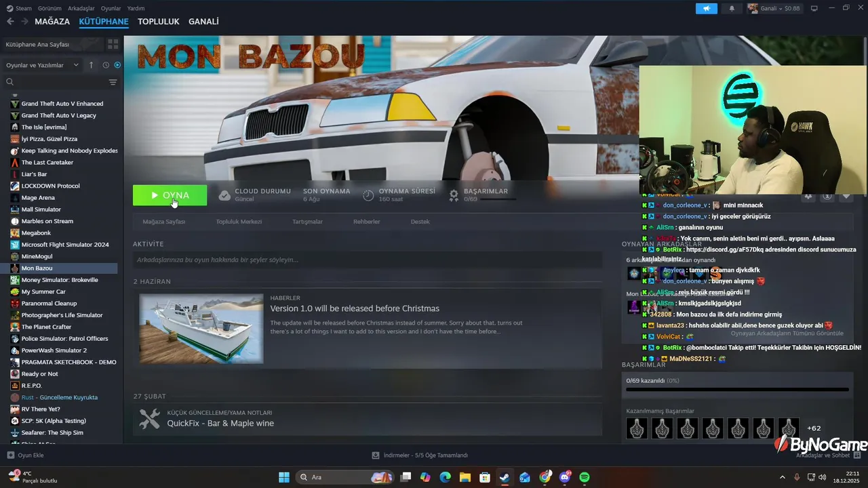Open the Yardım menu
The width and height of the screenshot is (868, 488).
pyautogui.click(x=136, y=8)
